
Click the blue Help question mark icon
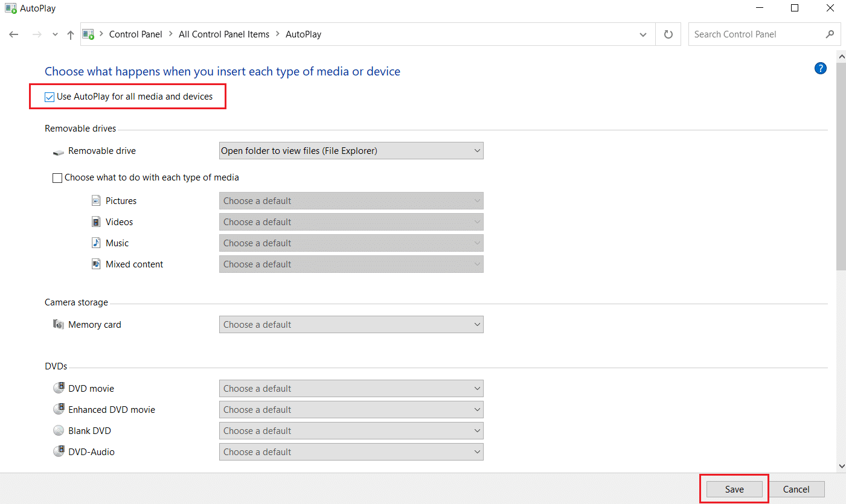(820, 68)
